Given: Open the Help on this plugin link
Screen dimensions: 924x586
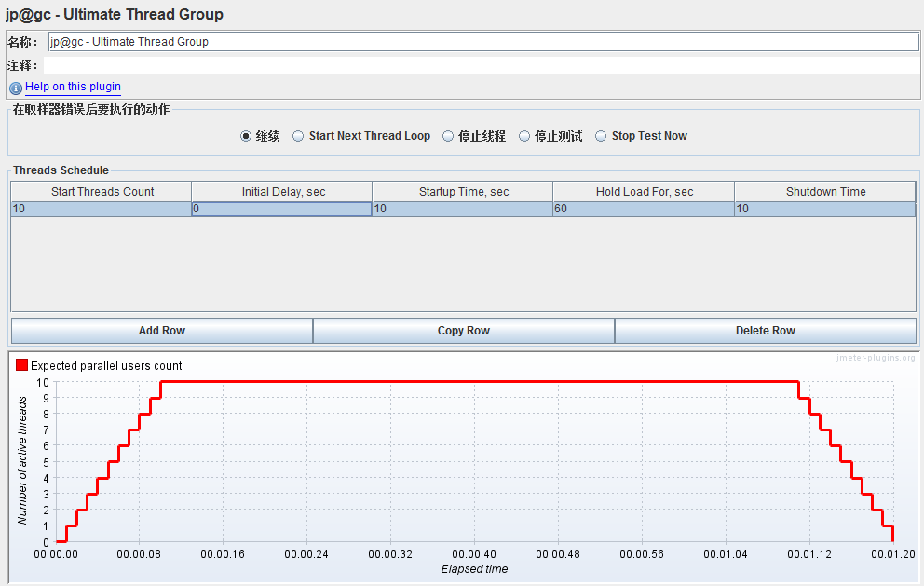Looking at the screenshot, I should coord(73,87).
